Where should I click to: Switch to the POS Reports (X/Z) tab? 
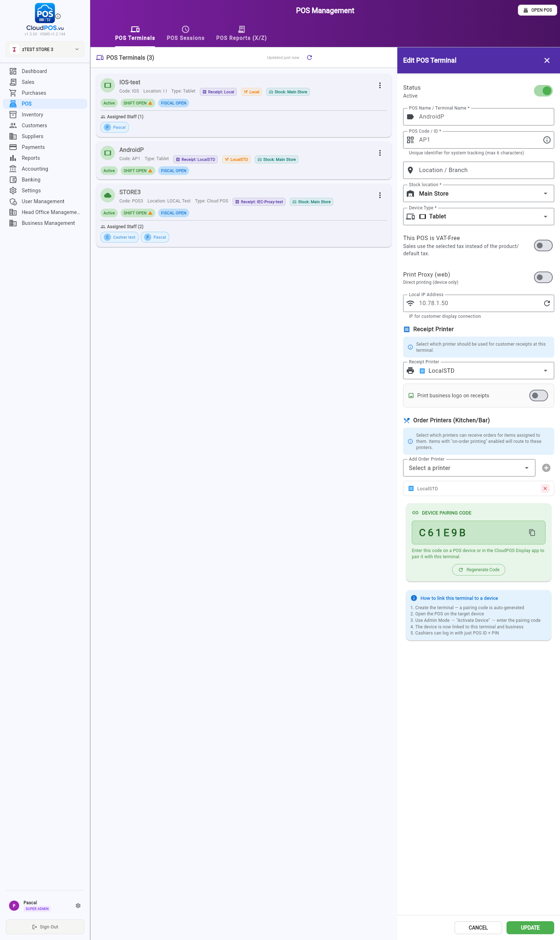(241, 34)
